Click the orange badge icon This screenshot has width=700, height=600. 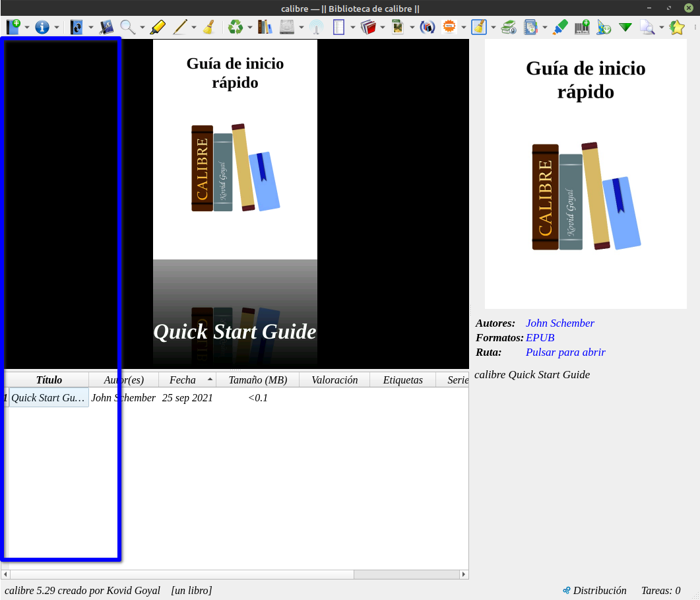(x=449, y=27)
